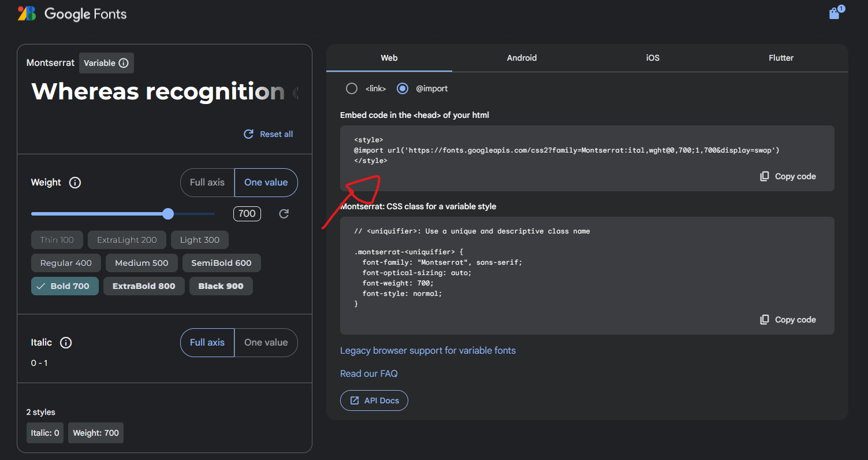
Task: Switch to the Flutter tab
Action: pos(781,58)
